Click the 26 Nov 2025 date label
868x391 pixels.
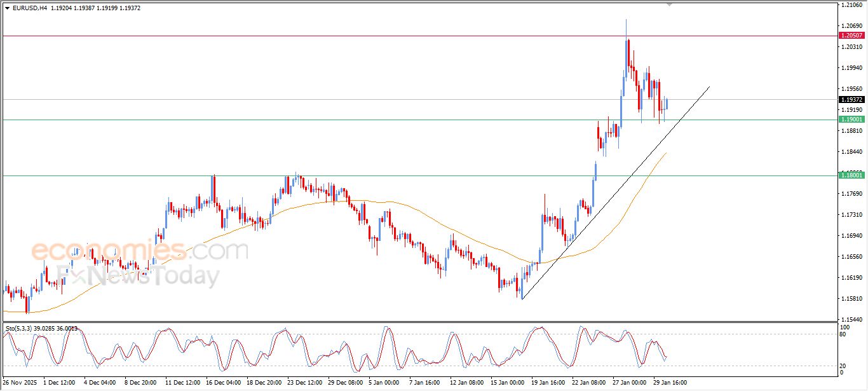pyautogui.click(x=20, y=383)
